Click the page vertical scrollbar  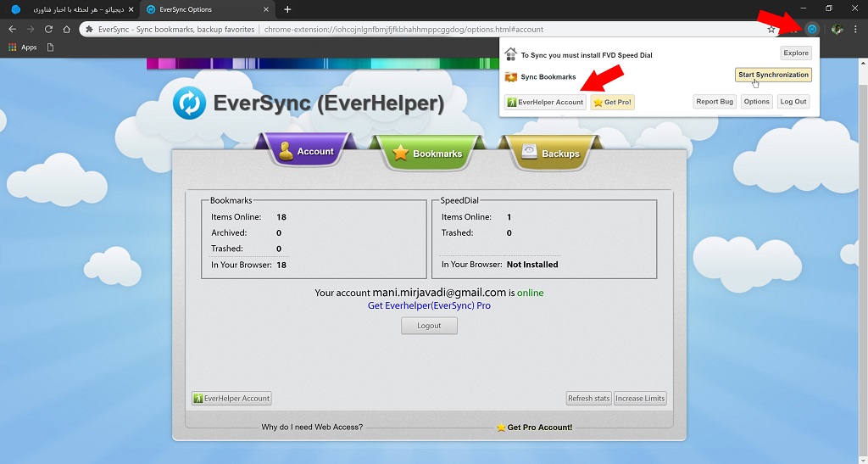tap(863, 260)
